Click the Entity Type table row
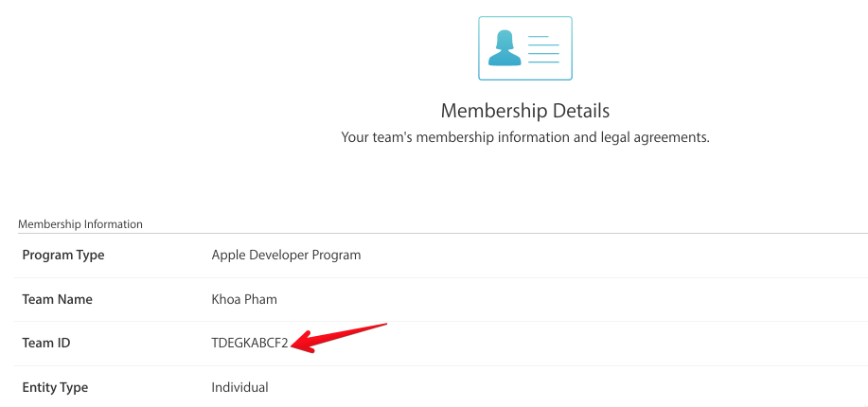The height and width of the screenshot is (407, 868). point(441,387)
